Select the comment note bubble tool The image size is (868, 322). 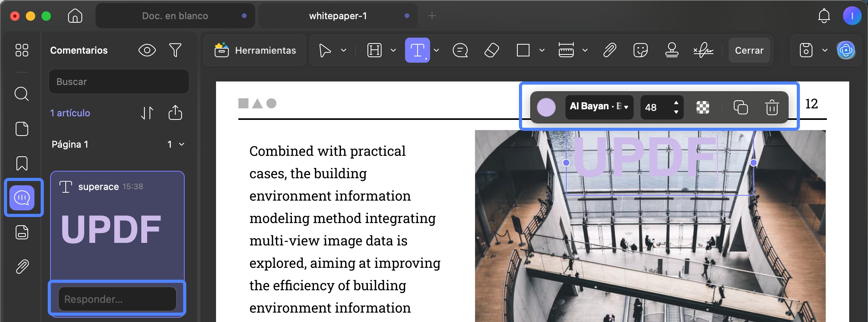coord(460,50)
